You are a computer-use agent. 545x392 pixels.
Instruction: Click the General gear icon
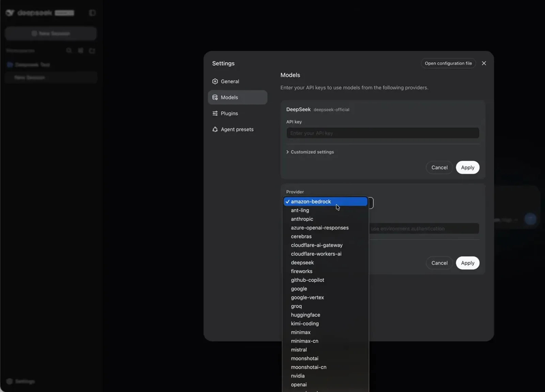[x=215, y=81]
